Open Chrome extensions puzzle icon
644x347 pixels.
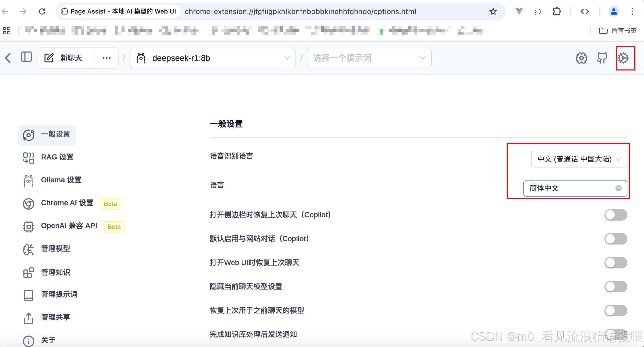coord(557,11)
